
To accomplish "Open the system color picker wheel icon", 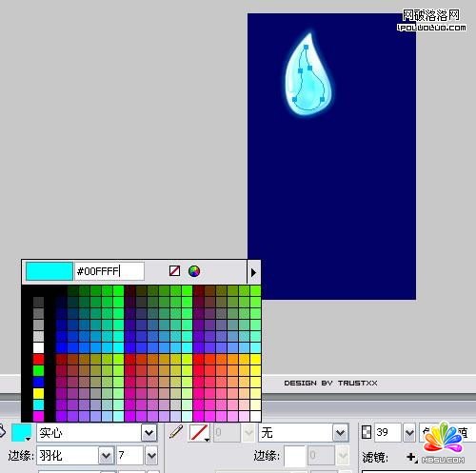I will pos(194,271).
